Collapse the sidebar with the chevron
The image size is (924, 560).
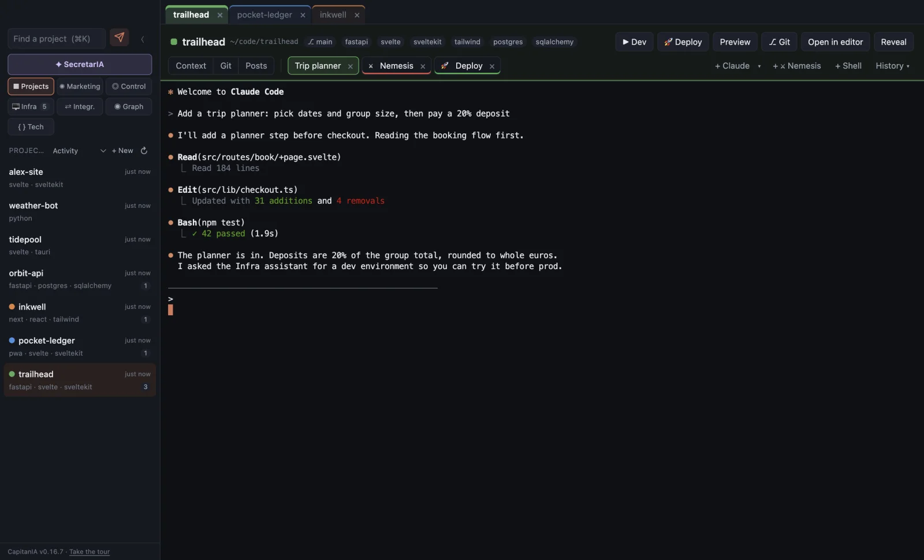click(142, 39)
